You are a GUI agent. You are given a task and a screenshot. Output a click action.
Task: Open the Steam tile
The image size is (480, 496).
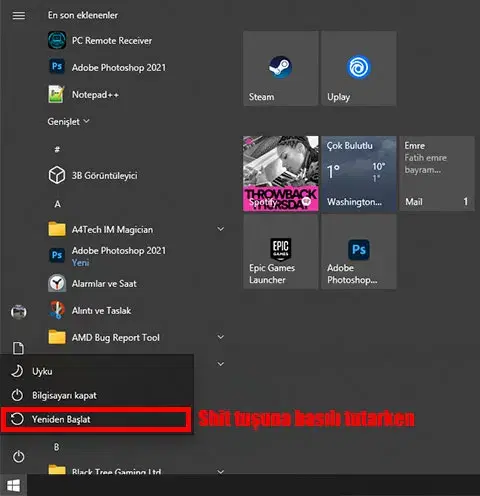coord(281,69)
